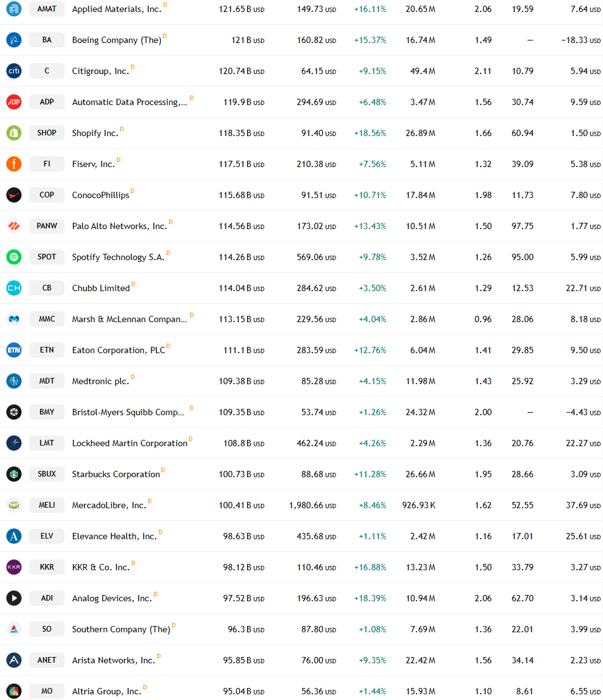The width and height of the screenshot is (603, 700).
Task: Click the Applied Materials logo icon
Action: 14,9
